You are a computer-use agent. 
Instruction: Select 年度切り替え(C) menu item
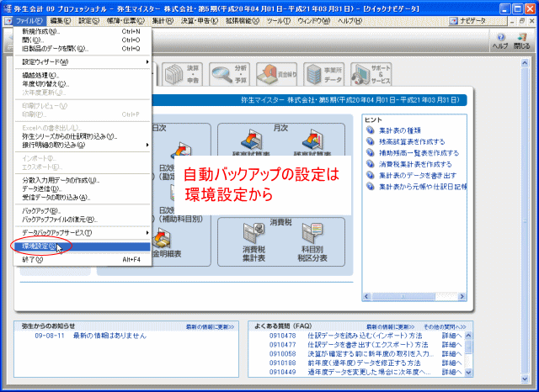tap(83, 84)
